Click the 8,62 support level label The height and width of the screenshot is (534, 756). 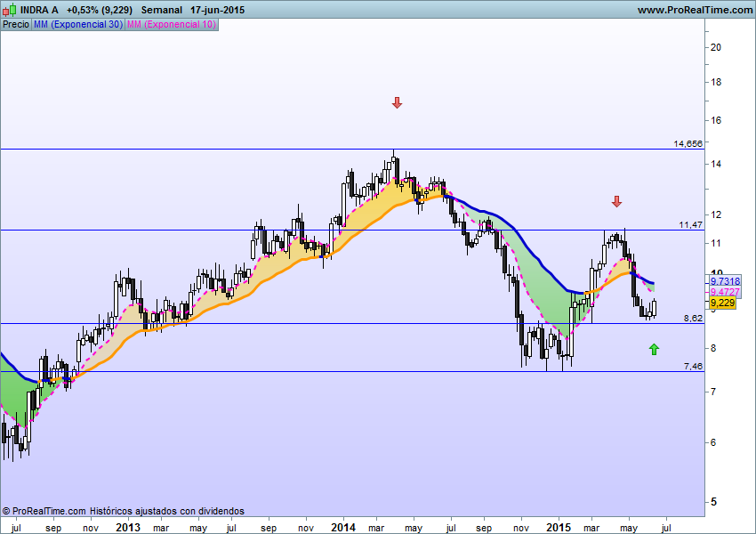(693, 318)
